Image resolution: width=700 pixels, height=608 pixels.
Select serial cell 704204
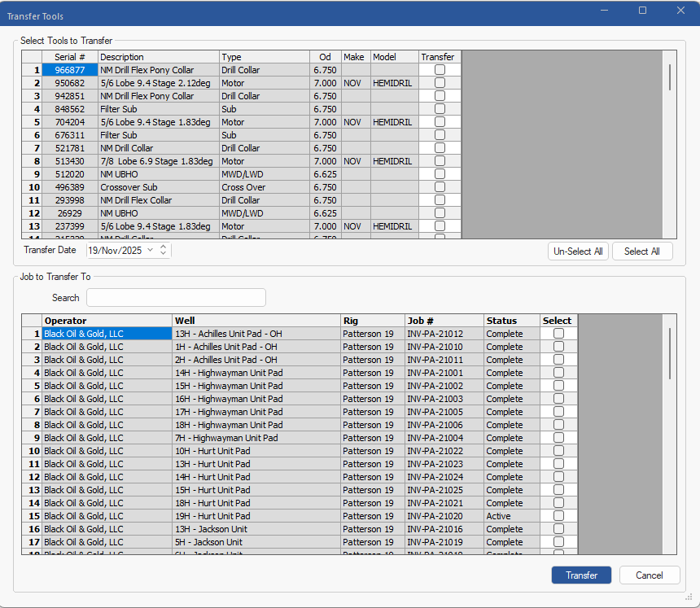[70, 122]
